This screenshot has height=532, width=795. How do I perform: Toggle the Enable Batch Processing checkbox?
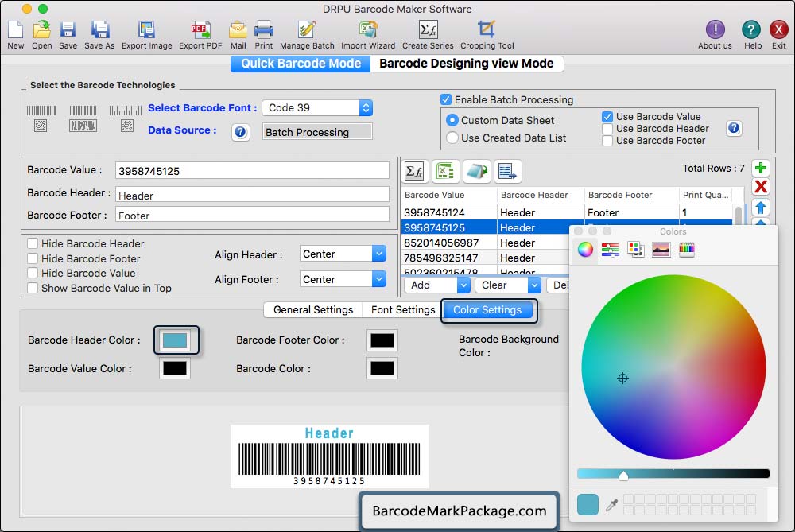pos(446,100)
